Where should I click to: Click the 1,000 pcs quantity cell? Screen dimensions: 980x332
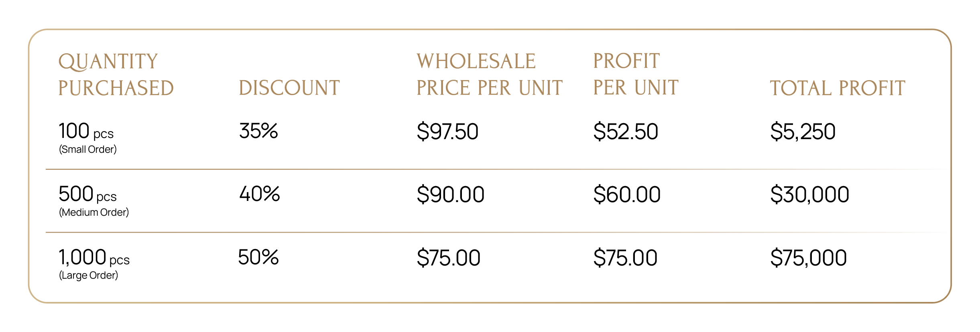[94, 257]
